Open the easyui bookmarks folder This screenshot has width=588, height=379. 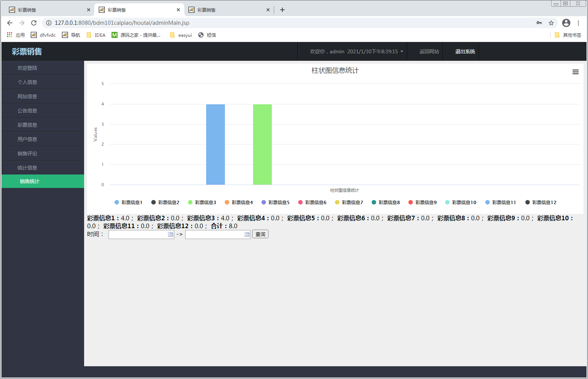[x=181, y=35]
